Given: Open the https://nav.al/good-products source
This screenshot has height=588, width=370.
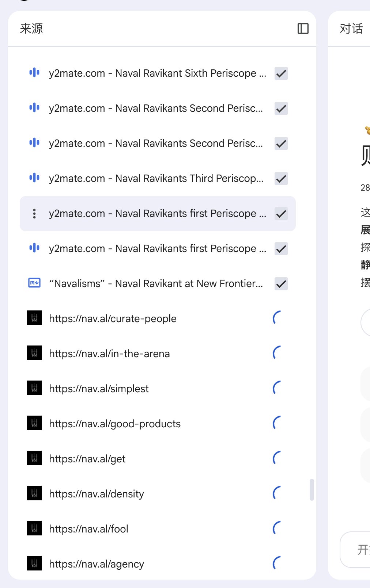Looking at the screenshot, I should [115, 424].
